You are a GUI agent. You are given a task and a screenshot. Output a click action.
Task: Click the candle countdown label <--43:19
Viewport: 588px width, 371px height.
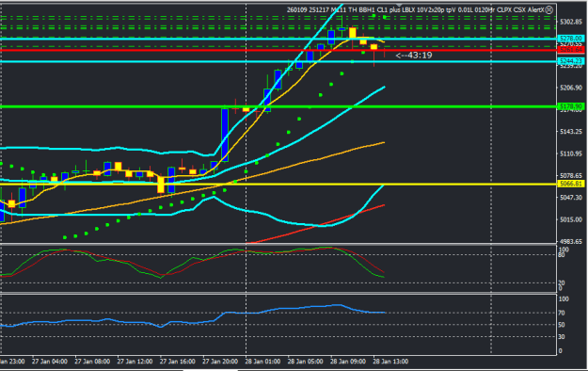414,56
